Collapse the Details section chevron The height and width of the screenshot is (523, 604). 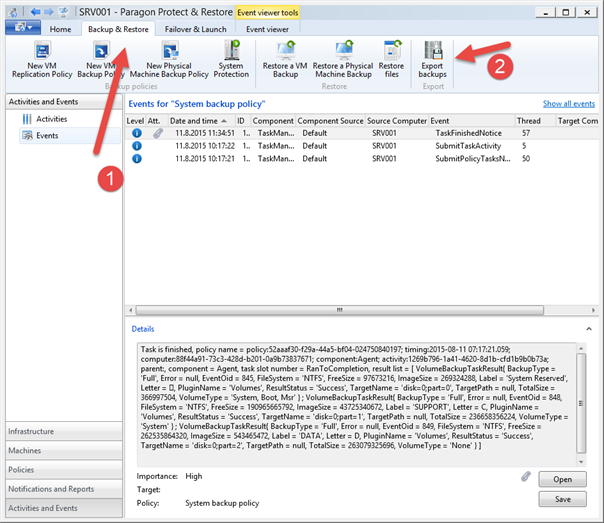pos(589,329)
